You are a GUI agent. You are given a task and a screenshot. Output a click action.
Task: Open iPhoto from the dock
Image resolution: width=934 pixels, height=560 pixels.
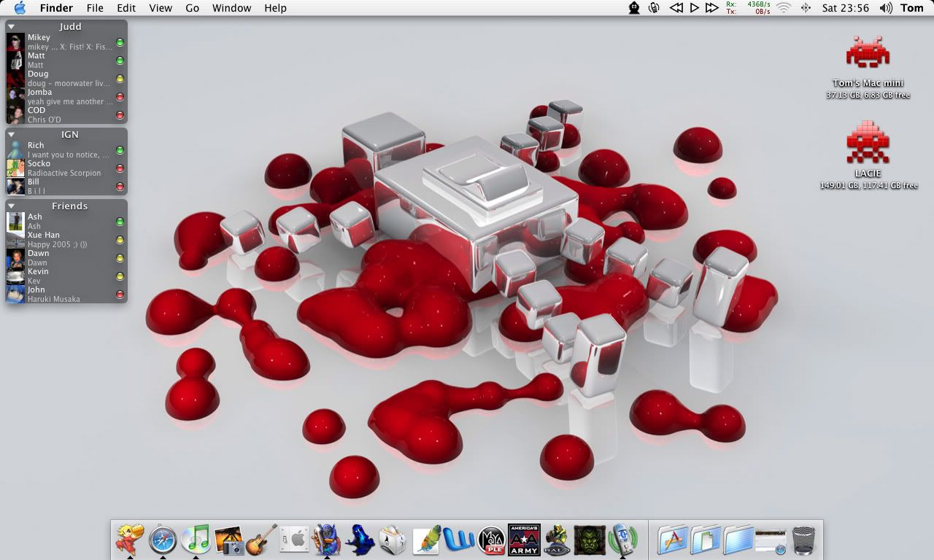[228, 540]
